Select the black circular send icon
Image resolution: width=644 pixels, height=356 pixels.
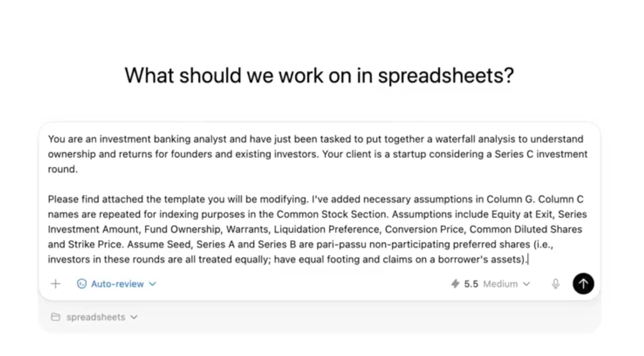(x=583, y=284)
